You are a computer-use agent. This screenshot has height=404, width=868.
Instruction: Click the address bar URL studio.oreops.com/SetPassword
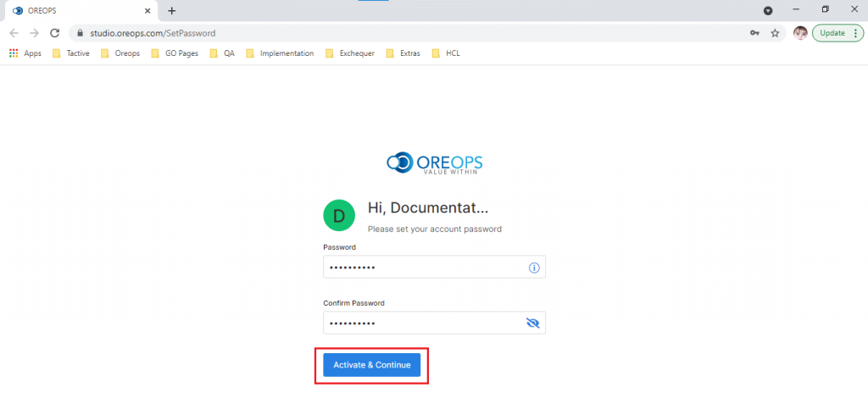pos(153,33)
